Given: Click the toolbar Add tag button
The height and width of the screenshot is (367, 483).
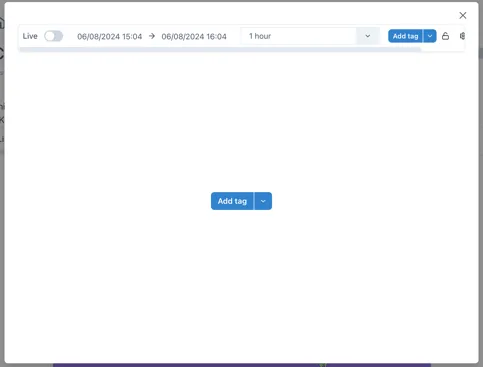Looking at the screenshot, I should coord(405,36).
